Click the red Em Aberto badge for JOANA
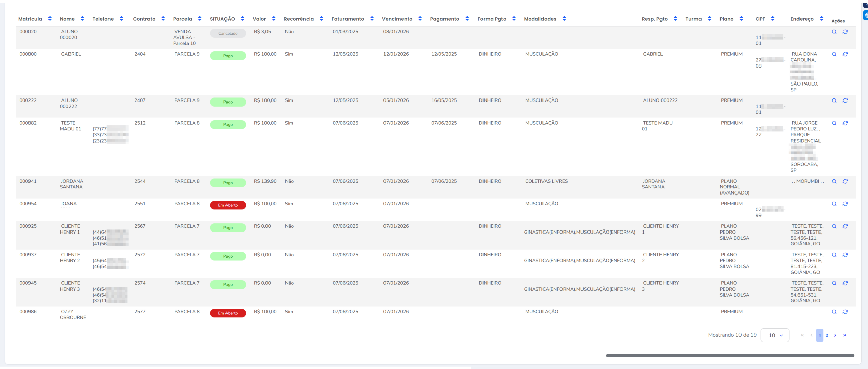The width and height of the screenshot is (868, 369). (228, 205)
